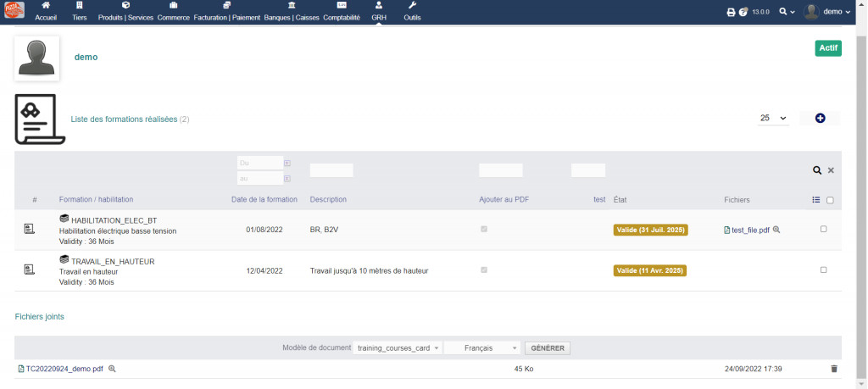Open the GRH menu
The height and width of the screenshot is (389, 868).
[x=378, y=12]
